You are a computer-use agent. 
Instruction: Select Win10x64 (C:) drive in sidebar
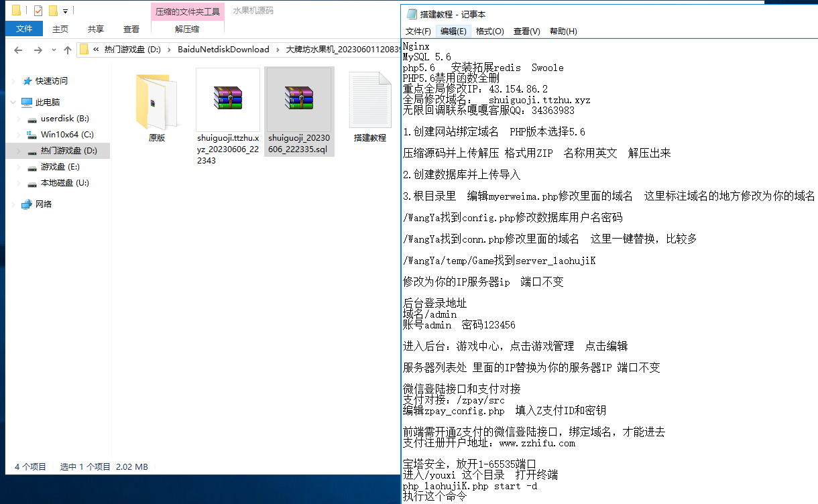coord(66,135)
